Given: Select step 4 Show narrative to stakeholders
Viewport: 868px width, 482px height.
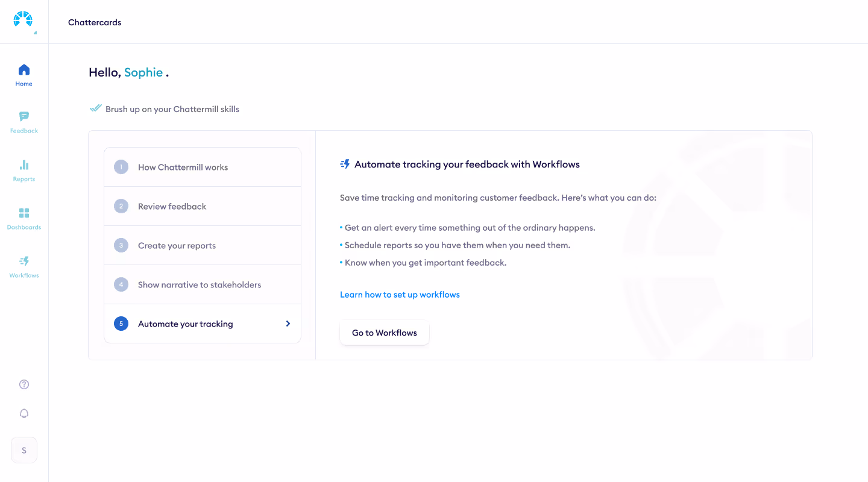Looking at the screenshot, I should (203, 284).
